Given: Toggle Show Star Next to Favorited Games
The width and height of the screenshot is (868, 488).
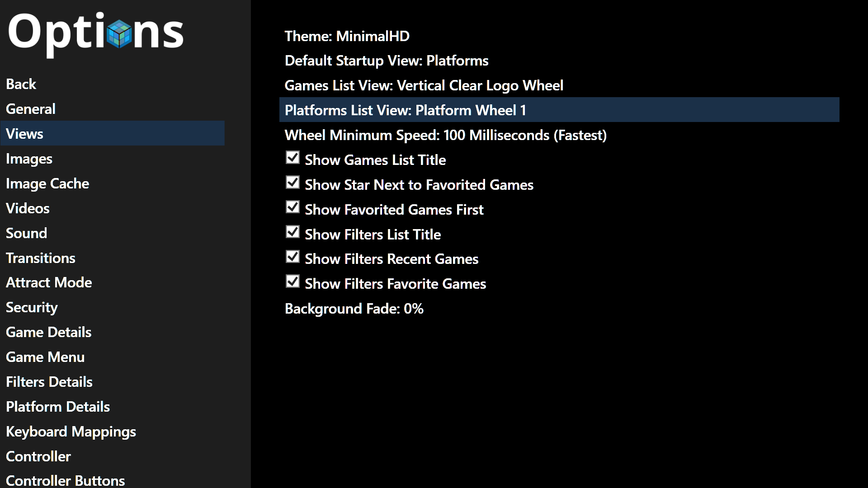Looking at the screenshot, I should (x=292, y=183).
